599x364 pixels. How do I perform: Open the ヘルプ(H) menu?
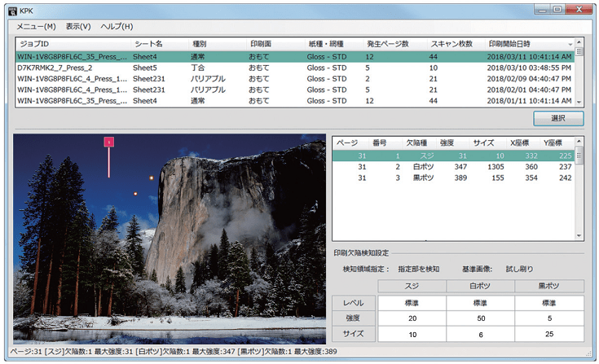117,27
